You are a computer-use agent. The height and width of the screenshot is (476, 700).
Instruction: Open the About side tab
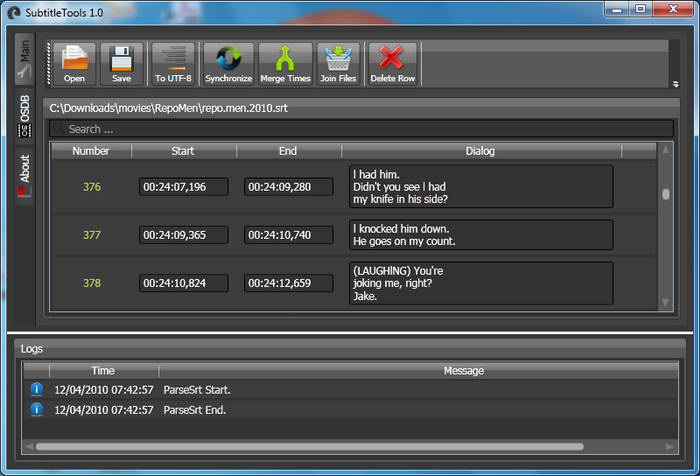tap(25, 175)
